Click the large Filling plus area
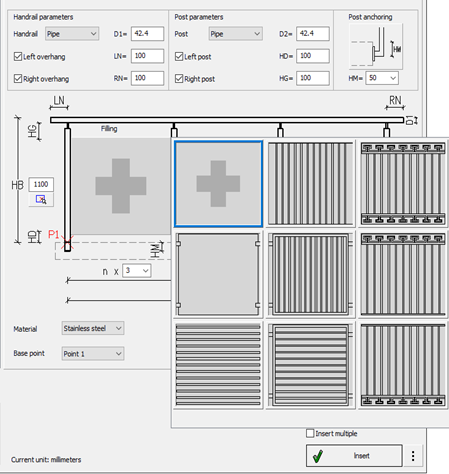Image resolution: width=449 pixels, height=474 pixels. click(121, 186)
